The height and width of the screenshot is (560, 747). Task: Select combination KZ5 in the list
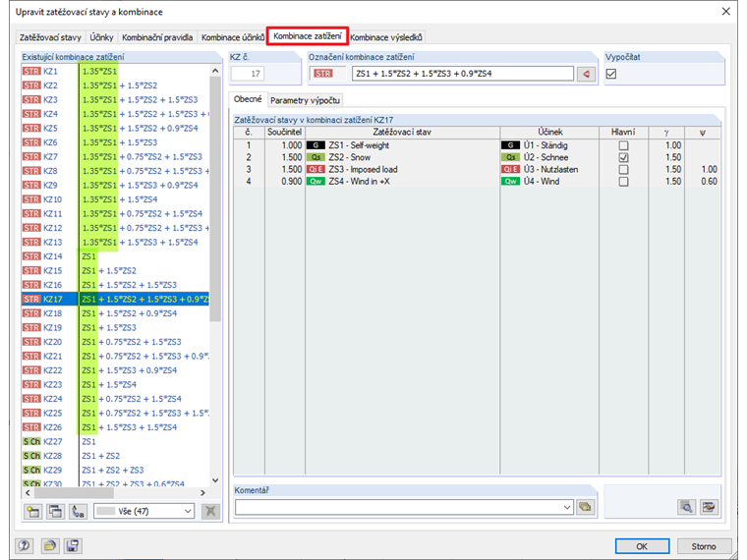tap(115, 128)
